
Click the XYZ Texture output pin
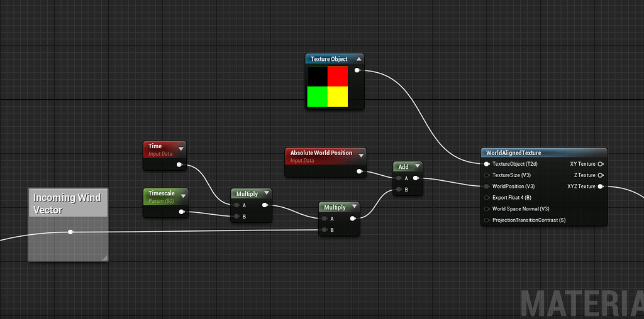600,187
